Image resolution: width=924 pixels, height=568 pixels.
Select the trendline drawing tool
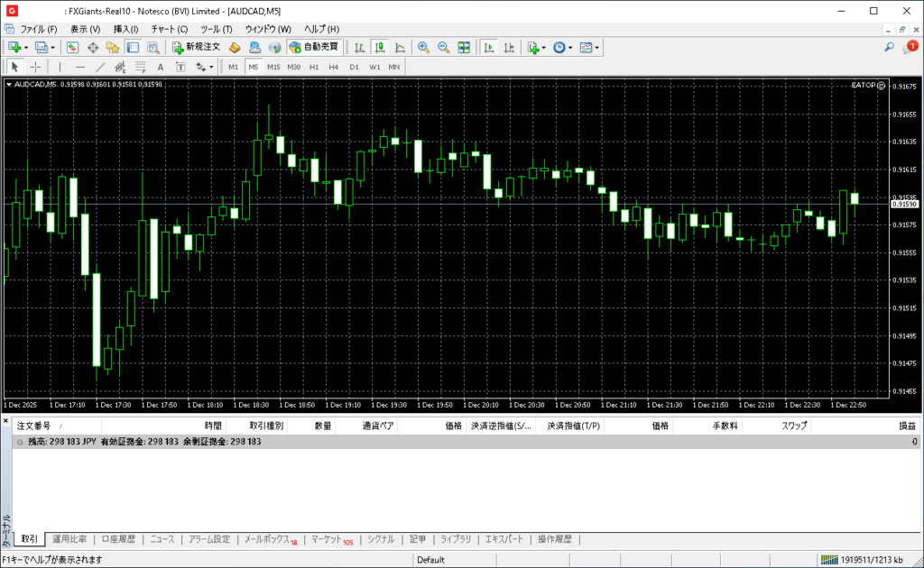point(100,67)
